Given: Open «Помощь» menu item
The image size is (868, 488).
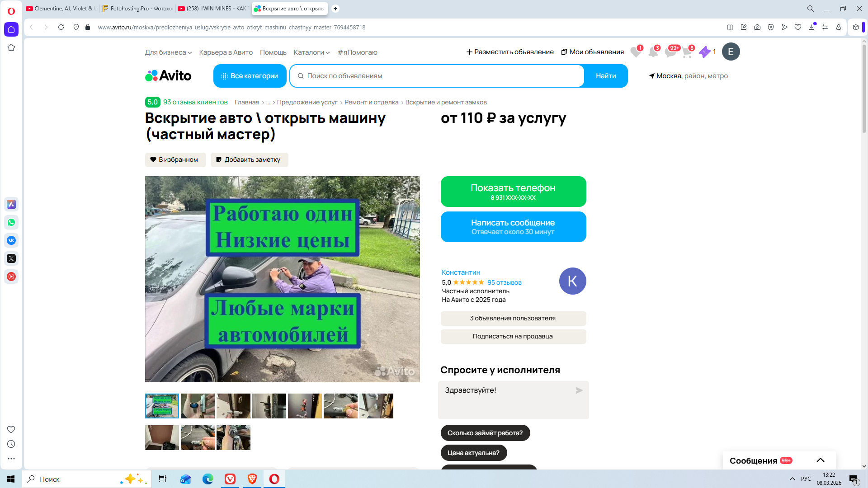Looking at the screenshot, I should 273,52.
